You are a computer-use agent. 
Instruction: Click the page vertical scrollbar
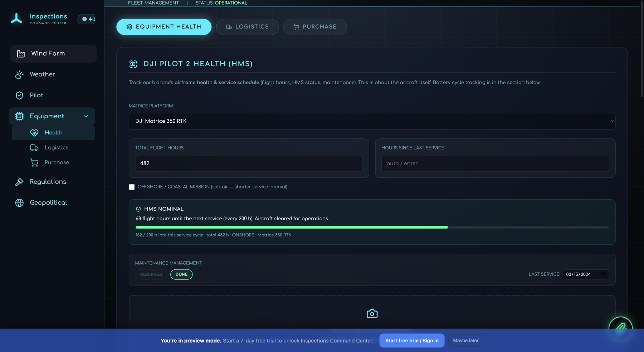642,50
